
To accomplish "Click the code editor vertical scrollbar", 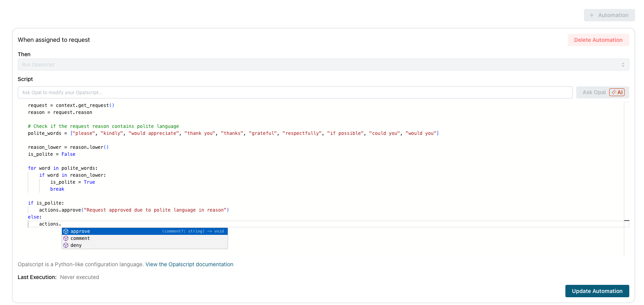I will point(627,179).
